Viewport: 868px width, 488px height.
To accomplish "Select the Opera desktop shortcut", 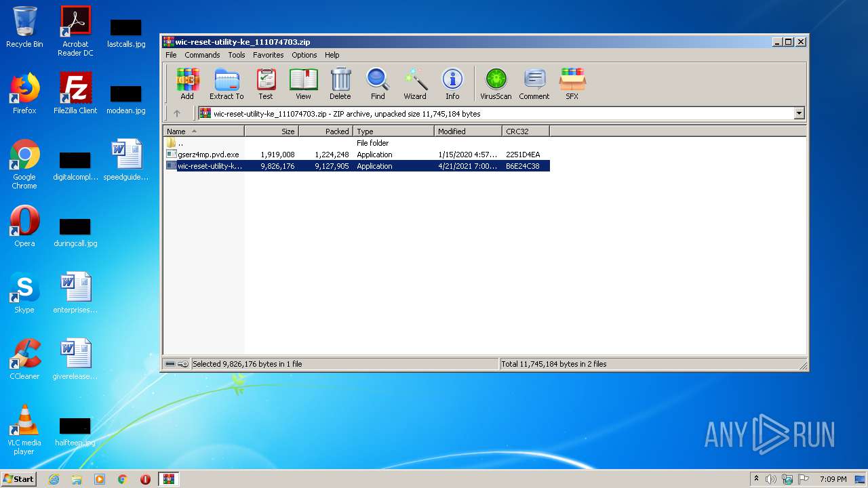I will click(x=24, y=226).
